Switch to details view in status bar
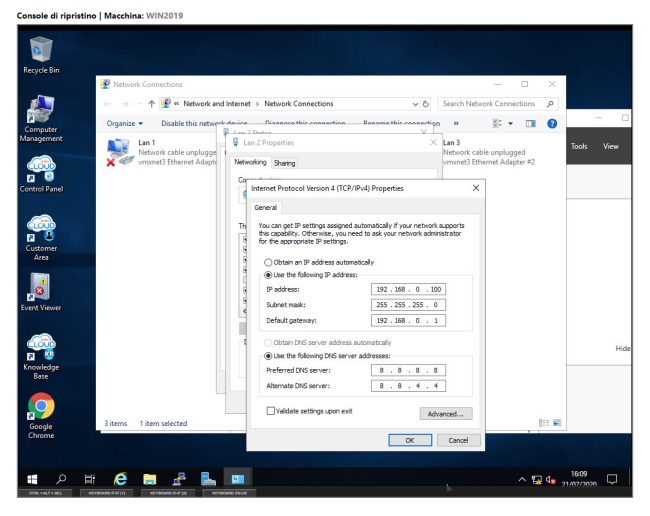This screenshot has width=650, height=516. (x=543, y=423)
